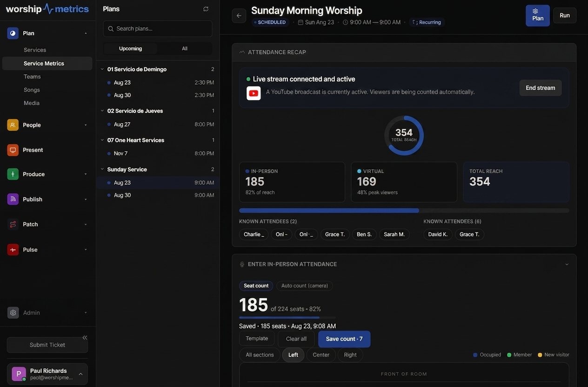Click the Run button
Viewport: 588px width, 387px height.
pyautogui.click(x=565, y=15)
